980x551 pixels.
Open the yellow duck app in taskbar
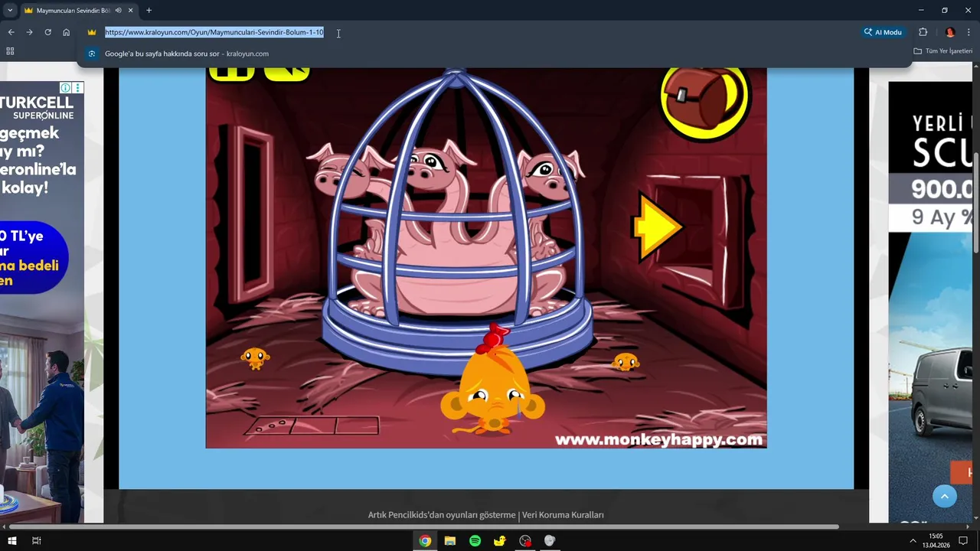(500, 540)
